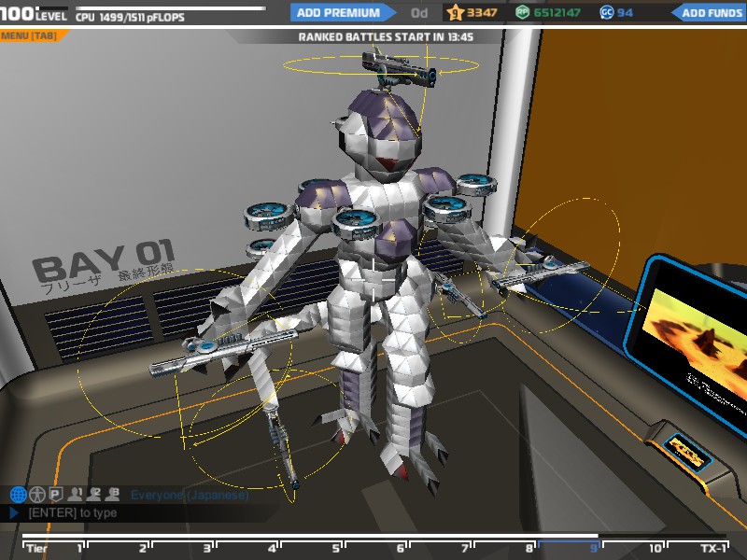Select the TX-1 tier segment
Image resolution: width=747 pixels, height=560 pixels.
click(698, 548)
